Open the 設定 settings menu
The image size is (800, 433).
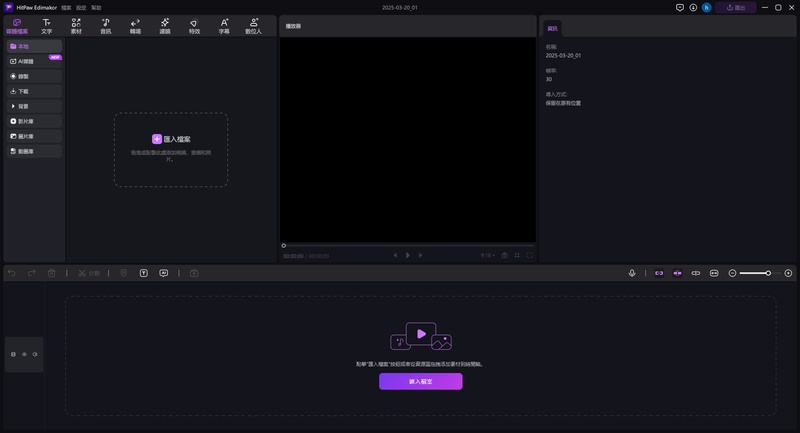(81, 7)
